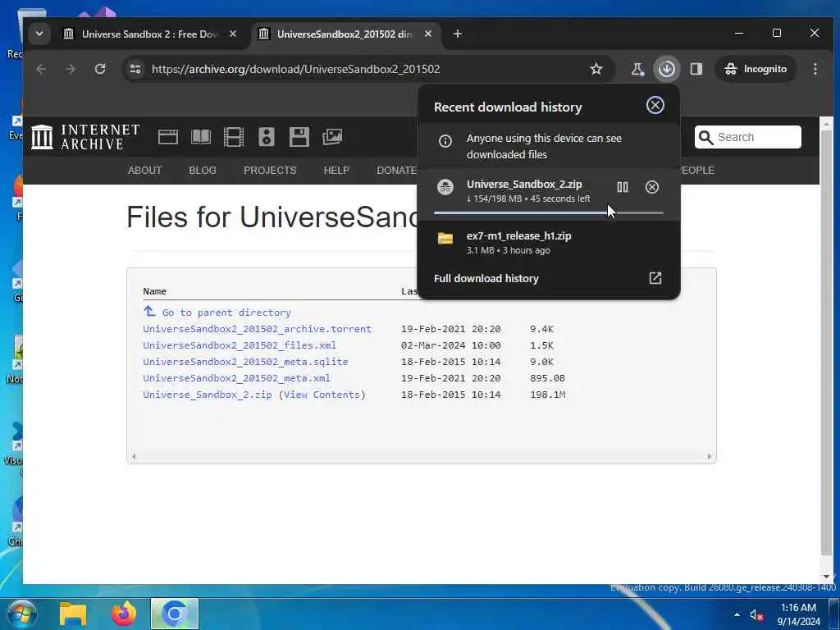The image size is (840, 630).
Task: Open the Web archive icon
Action: click(x=167, y=137)
